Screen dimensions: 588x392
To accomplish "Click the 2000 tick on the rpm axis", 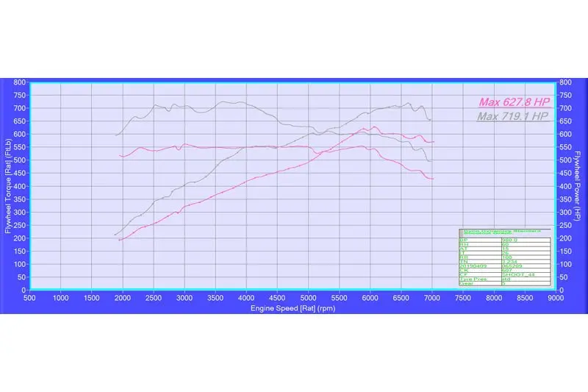I will 122,298.
